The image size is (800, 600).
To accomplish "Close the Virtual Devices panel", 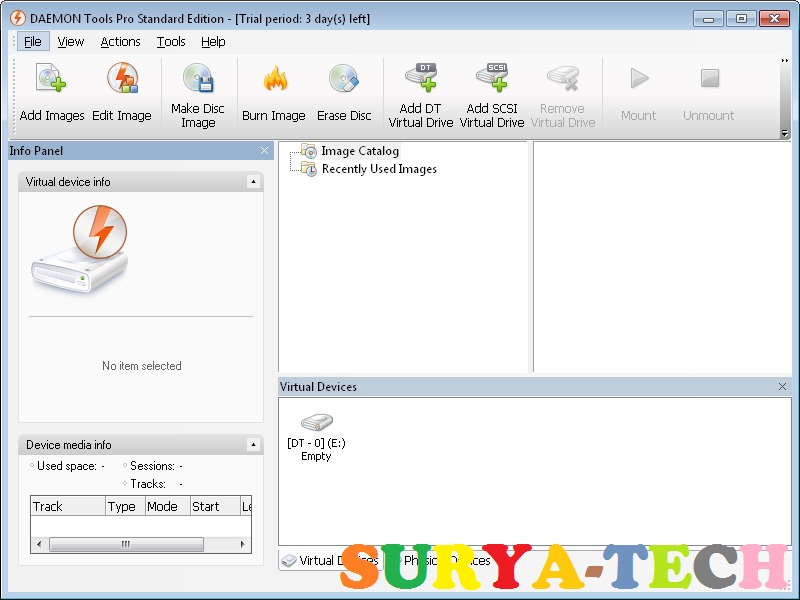I will click(x=782, y=387).
